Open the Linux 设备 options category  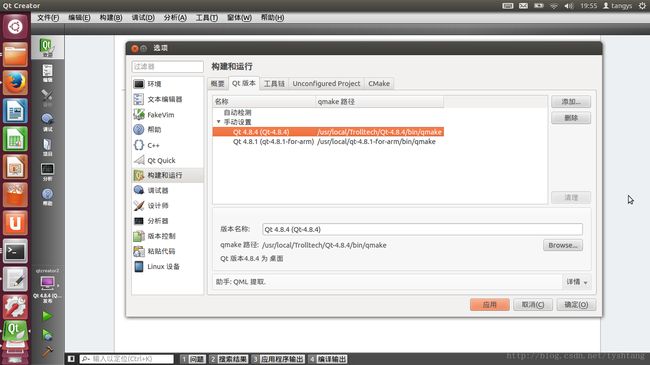[167, 266]
